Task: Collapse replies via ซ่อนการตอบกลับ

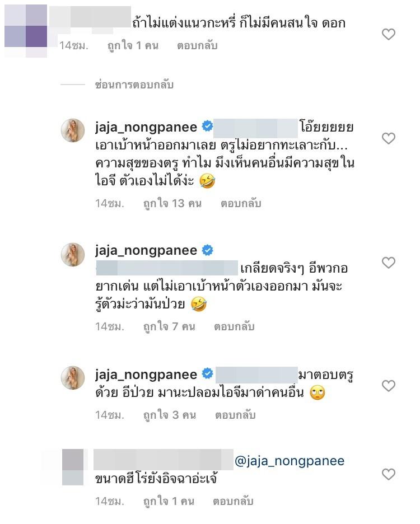Action: pos(134,85)
